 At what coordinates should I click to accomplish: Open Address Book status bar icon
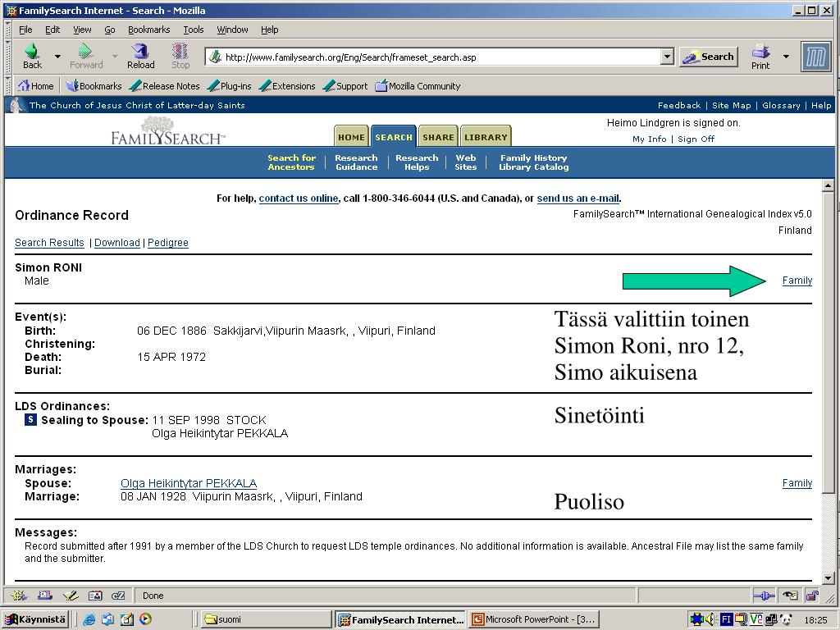pos(95,596)
